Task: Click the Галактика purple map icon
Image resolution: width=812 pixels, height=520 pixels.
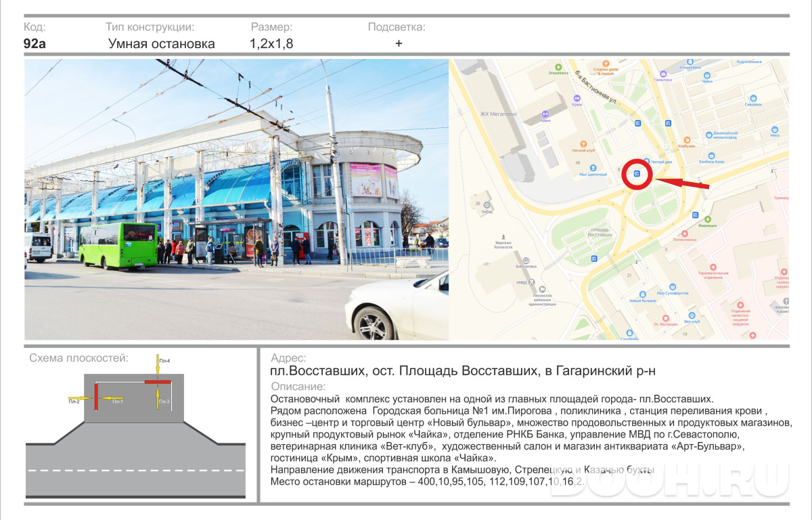Action: [663, 73]
